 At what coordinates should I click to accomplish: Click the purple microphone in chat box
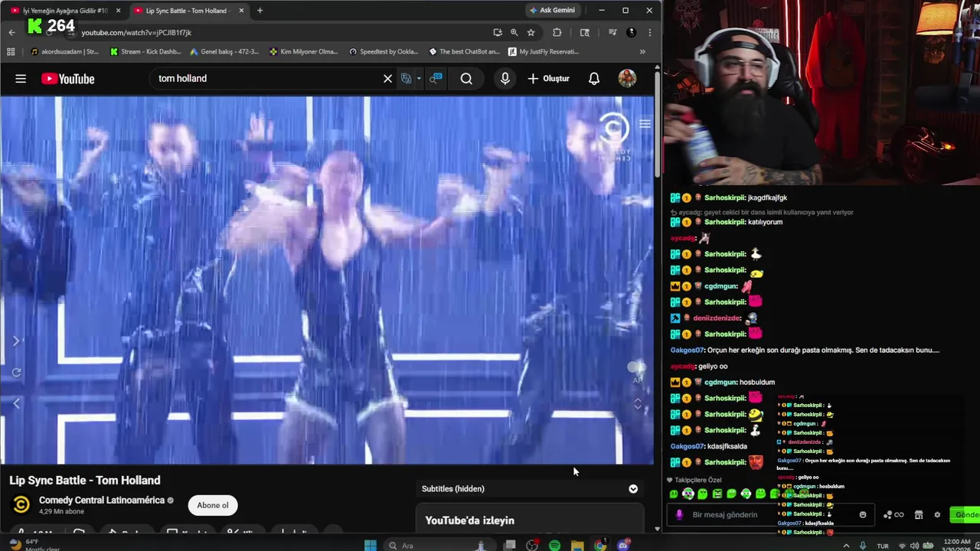tap(679, 514)
